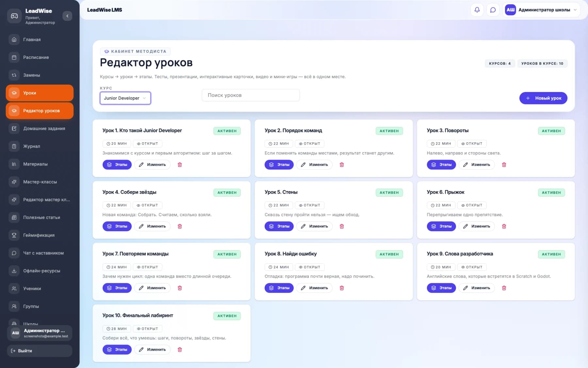Open chat messages icon in header
Image resolution: width=588 pixels, height=368 pixels.
point(493,10)
